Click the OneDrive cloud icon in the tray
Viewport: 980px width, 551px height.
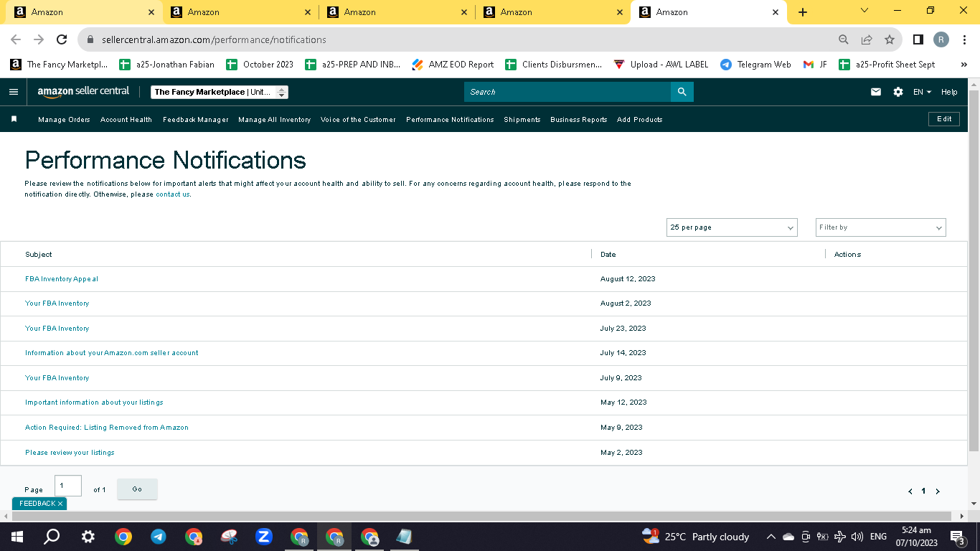(x=788, y=537)
